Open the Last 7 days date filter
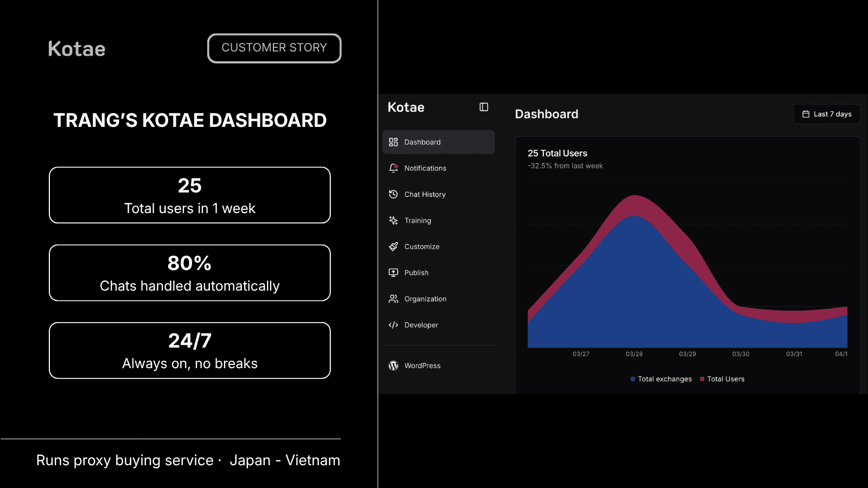 tap(826, 114)
